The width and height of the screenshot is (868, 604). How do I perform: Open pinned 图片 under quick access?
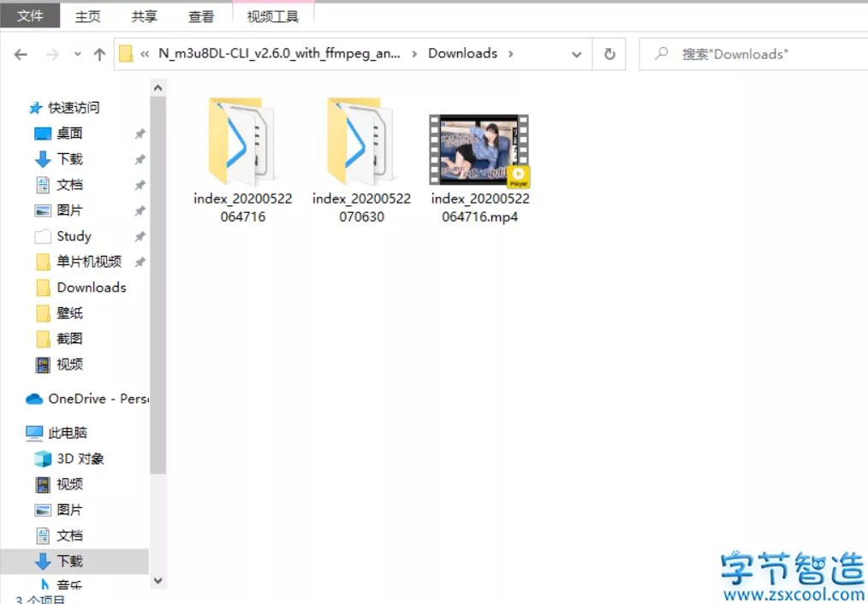69,210
